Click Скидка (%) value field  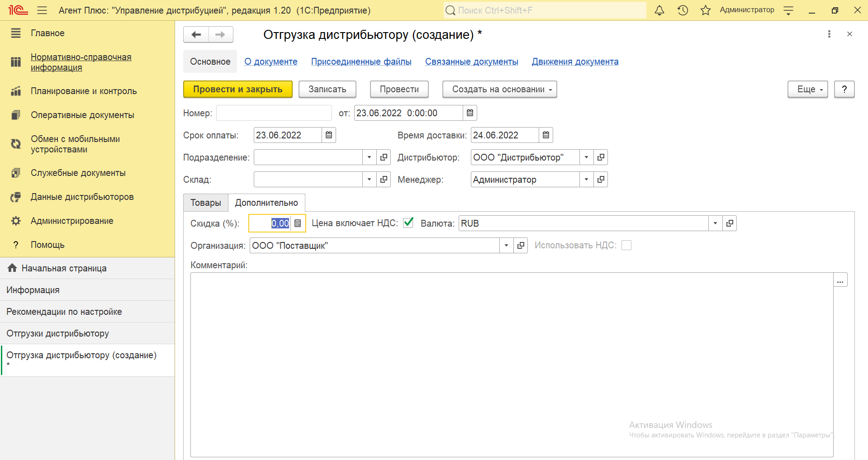click(270, 223)
